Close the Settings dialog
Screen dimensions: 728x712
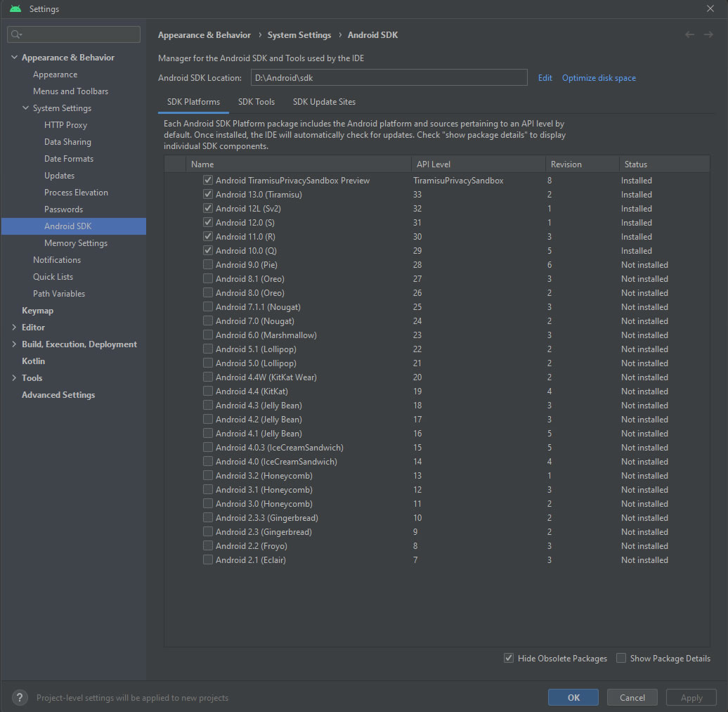pos(710,9)
